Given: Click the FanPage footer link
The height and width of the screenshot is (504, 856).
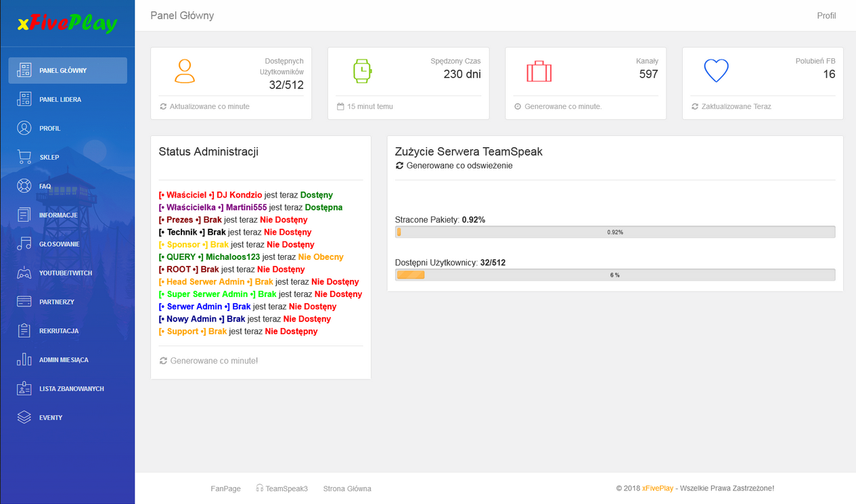Looking at the screenshot, I should [x=225, y=488].
